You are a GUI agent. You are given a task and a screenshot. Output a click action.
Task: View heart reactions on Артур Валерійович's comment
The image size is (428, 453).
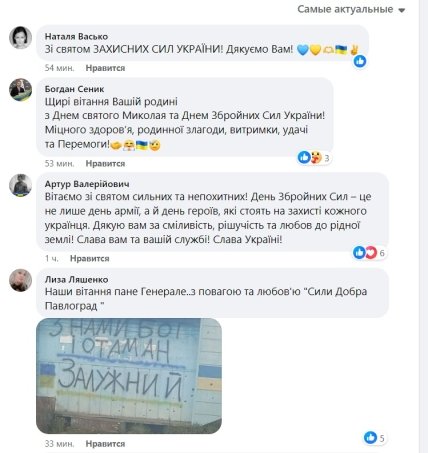pyautogui.click(x=371, y=253)
